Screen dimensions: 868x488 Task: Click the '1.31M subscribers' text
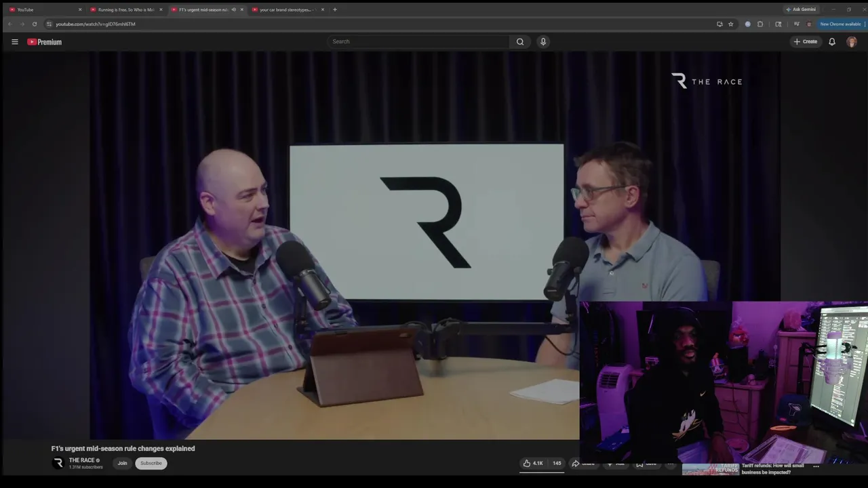point(85,467)
